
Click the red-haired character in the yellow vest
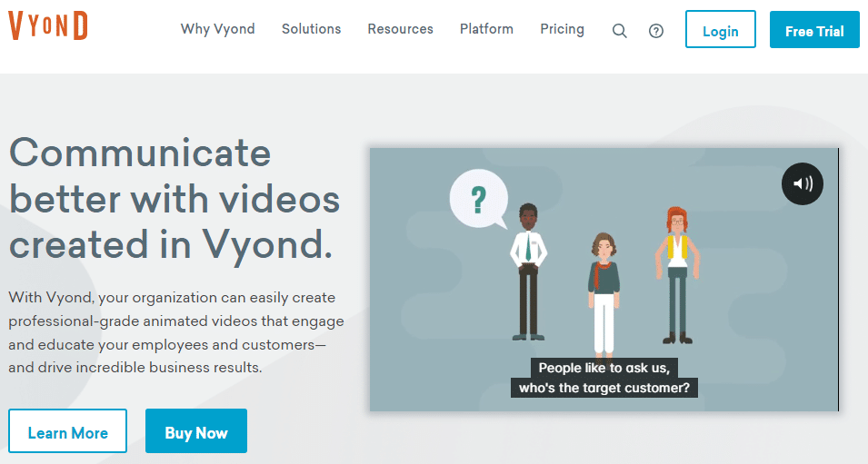pyautogui.click(x=675, y=273)
